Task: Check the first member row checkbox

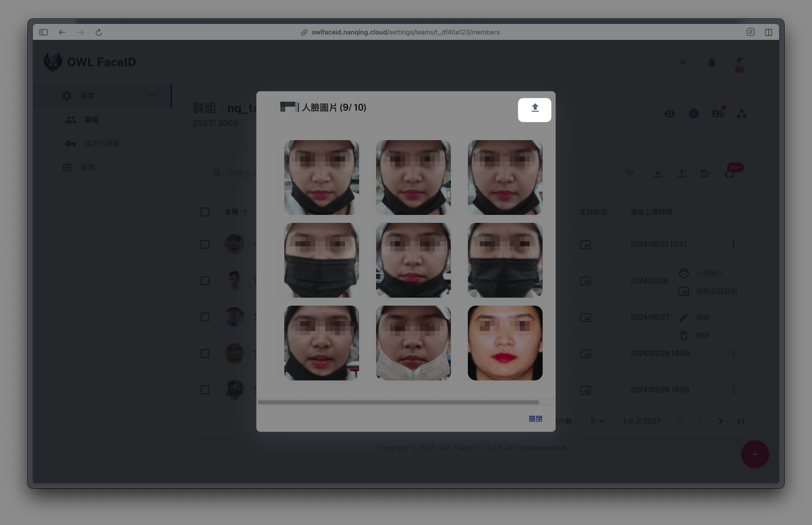Action: pyautogui.click(x=205, y=244)
